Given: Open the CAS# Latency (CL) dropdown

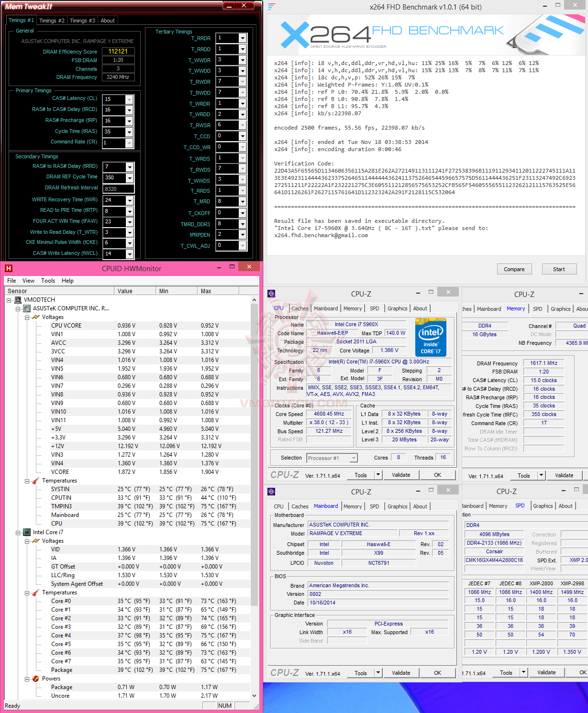Looking at the screenshot, I should pyautogui.click(x=129, y=99).
